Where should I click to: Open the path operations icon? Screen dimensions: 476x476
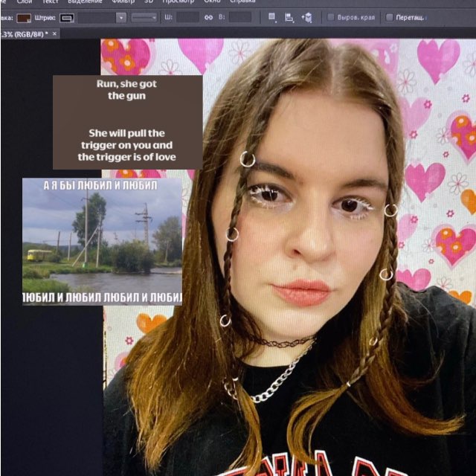point(272,17)
